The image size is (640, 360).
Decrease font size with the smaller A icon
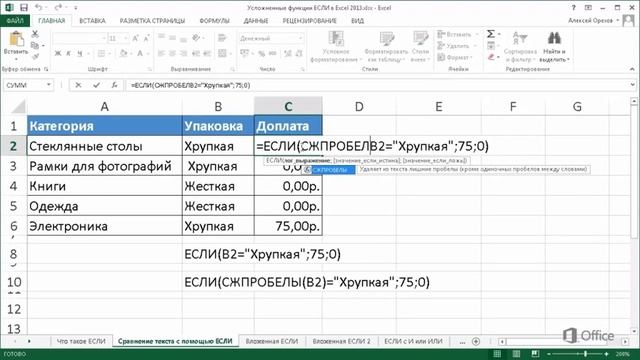tap(147, 38)
